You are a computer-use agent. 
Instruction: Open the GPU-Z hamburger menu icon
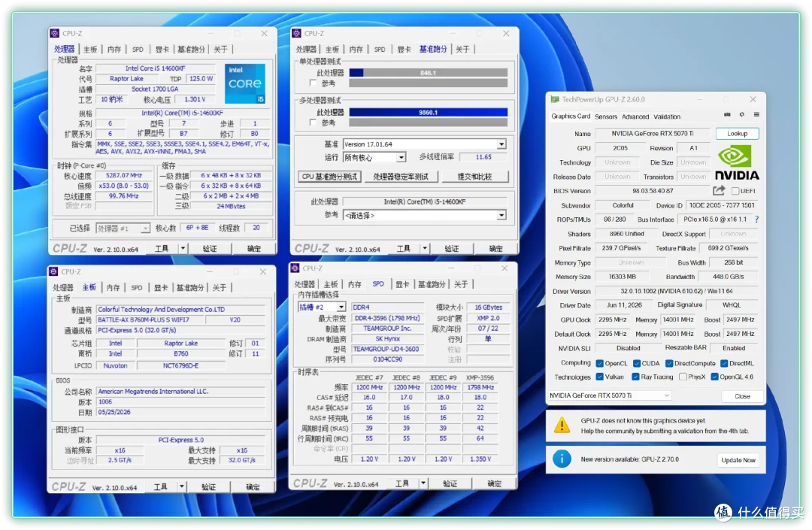coord(756,114)
